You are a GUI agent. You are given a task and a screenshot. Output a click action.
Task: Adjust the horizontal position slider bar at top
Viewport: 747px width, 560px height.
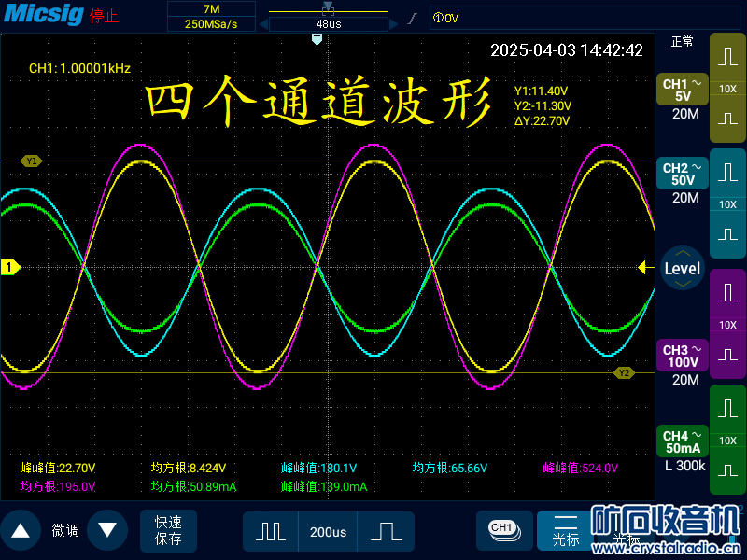tap(329, 11)
